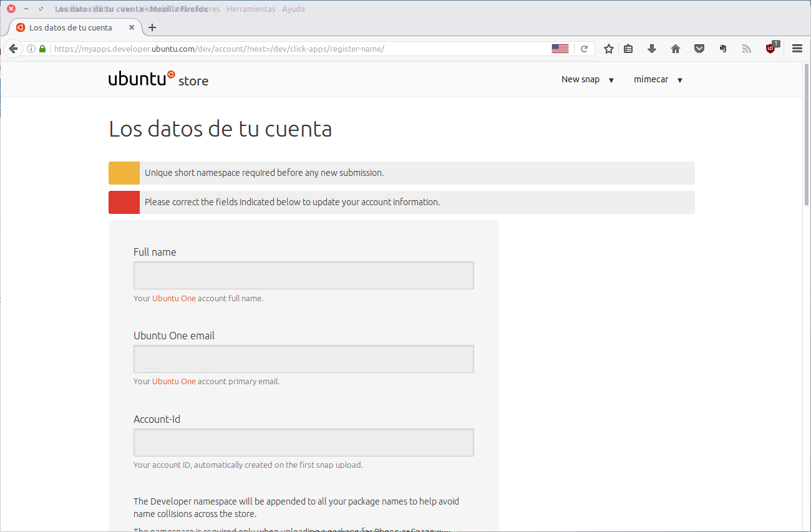The image size is (811, 532).
Task: Go to the home page icon
Action: pos(676,49)
